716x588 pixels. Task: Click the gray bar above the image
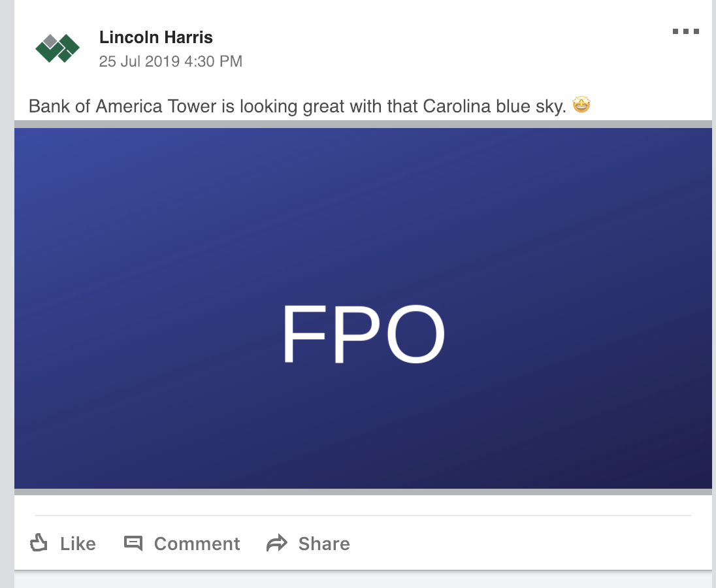(363, 124)
